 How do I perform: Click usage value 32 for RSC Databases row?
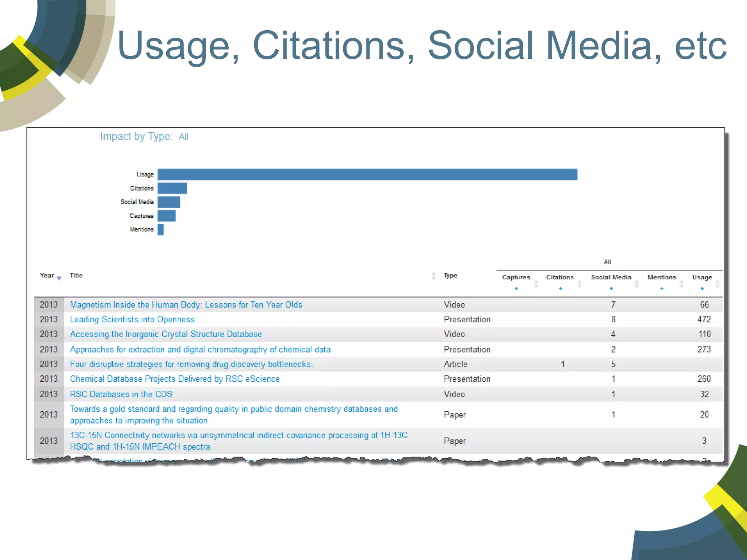click(704, 394)
